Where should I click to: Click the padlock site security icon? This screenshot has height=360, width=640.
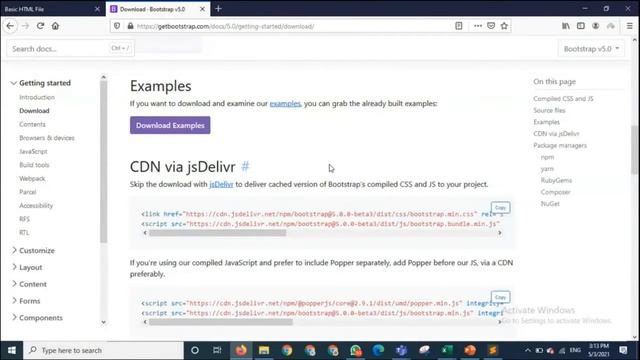point(130,26)
